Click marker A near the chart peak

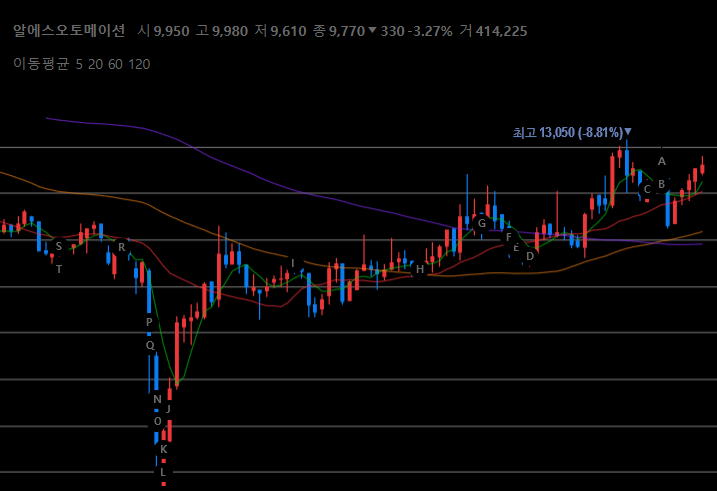tap(662, 161)
